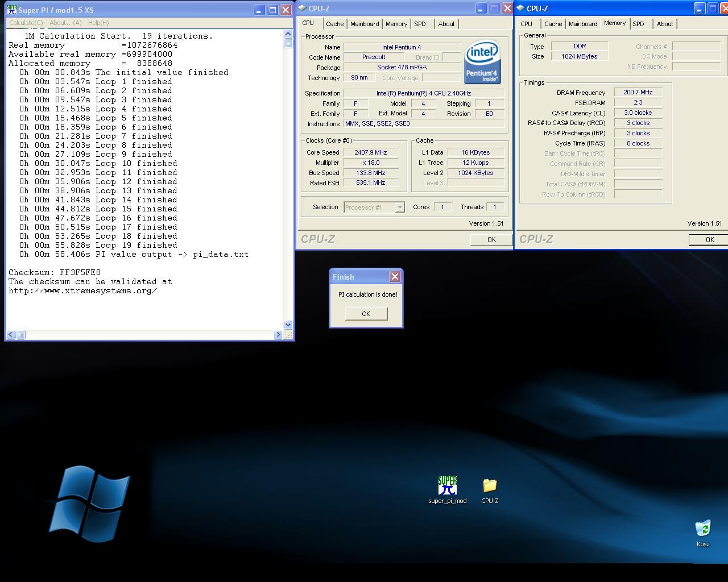Minimize the Super PI window
Viewport: 728px width, 582px height.
(x=259, y=10)
